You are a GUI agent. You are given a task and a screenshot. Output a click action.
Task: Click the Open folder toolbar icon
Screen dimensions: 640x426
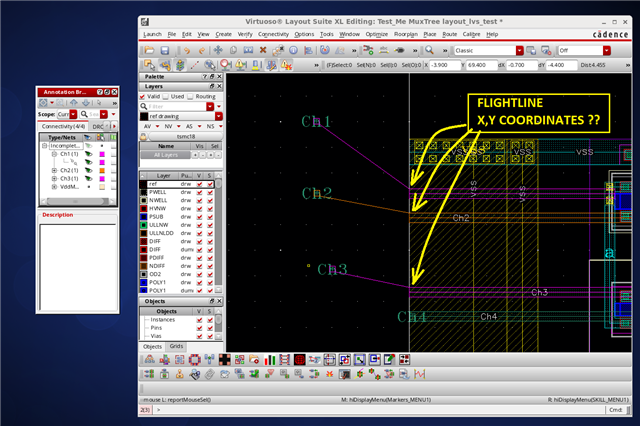(149, 50)
